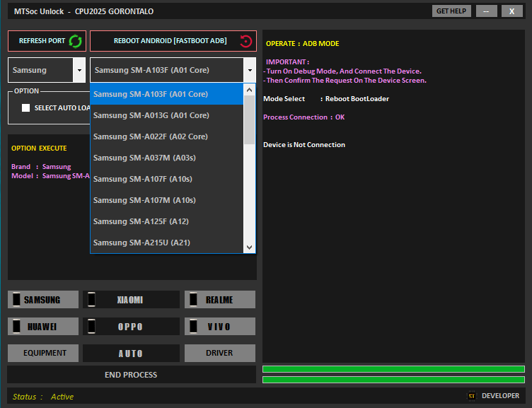The width and height of the screenshot is (532, 408).
Task: Select Samsung SM-A013G (A01 Core)
Action: (x=166, y=115)
